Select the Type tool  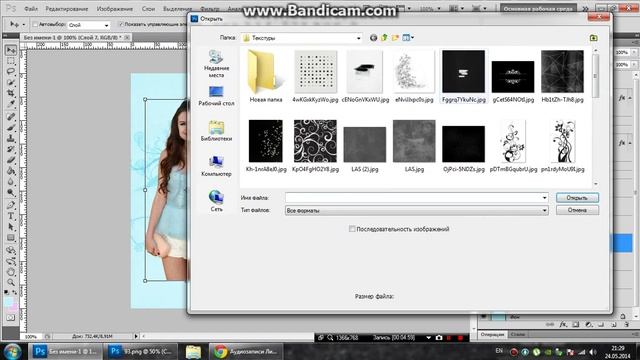coord(11,216)
